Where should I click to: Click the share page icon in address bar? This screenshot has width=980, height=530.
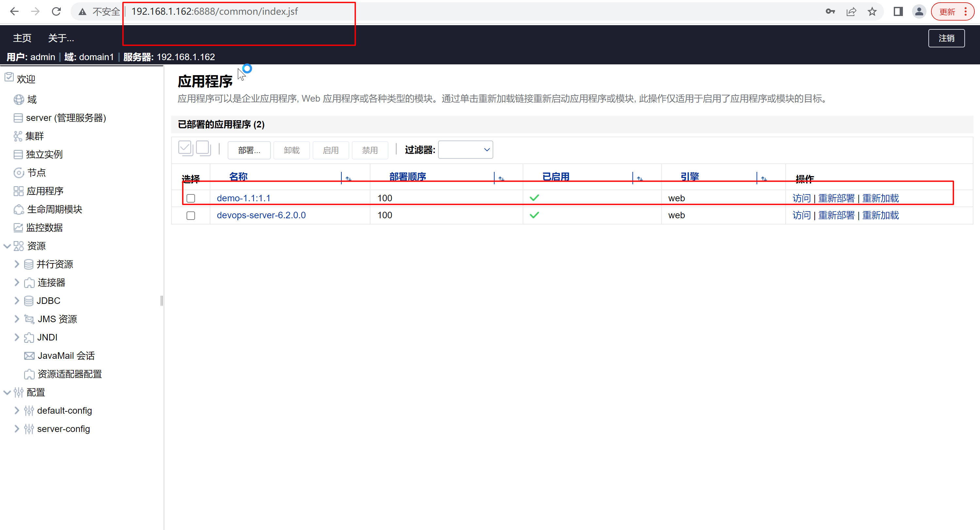851,12
